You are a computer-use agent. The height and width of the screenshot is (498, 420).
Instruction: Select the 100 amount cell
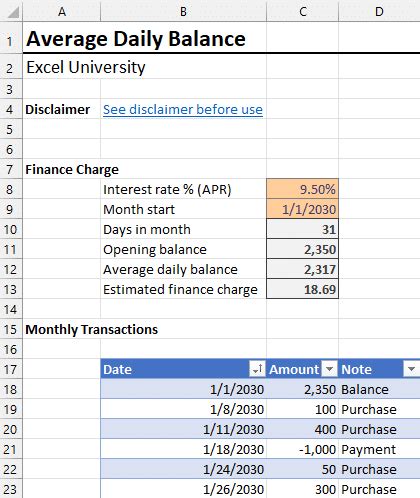(303, 409)
